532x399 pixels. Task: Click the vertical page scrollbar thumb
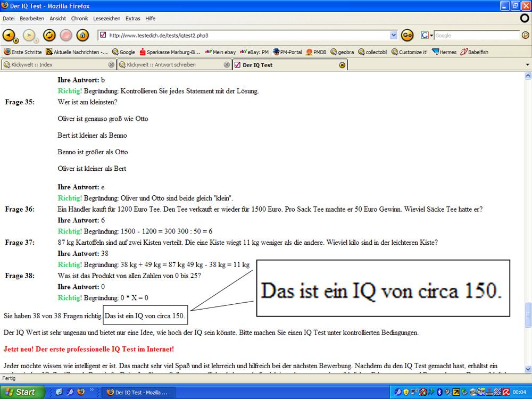528,314
